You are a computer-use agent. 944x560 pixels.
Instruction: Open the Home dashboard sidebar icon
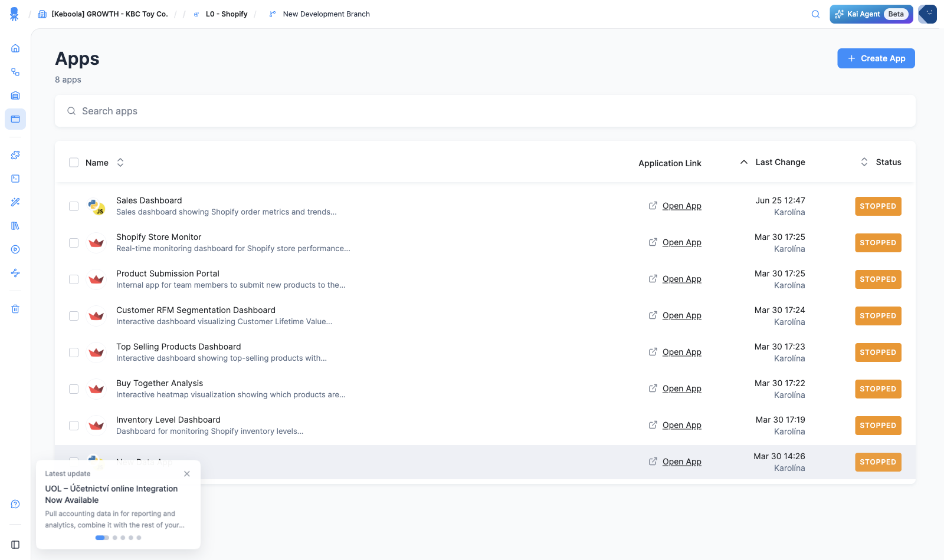pos(15,48)
